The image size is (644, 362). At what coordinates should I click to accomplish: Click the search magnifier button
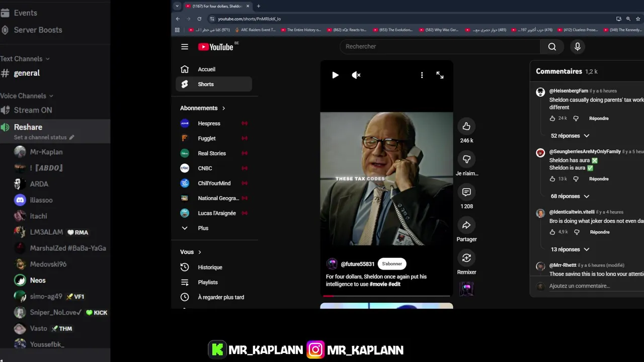(x=552, y=46)
